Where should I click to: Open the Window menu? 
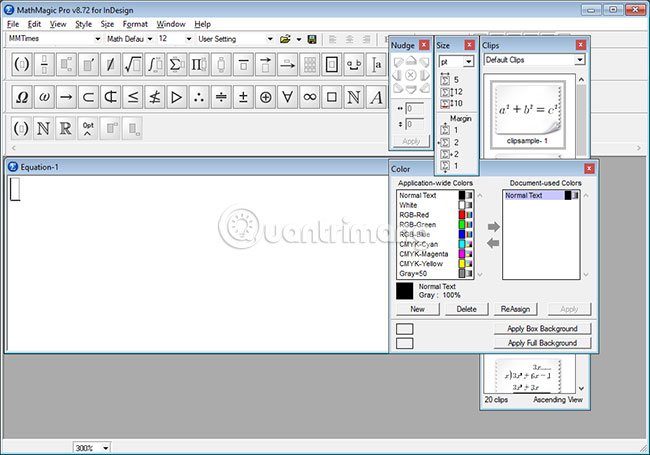[171, 24]
